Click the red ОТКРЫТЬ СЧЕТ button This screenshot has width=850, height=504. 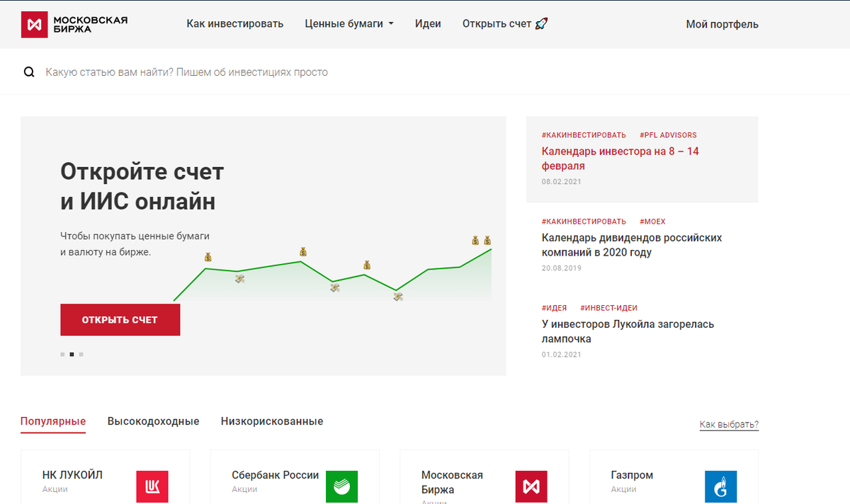pos(120,319)
